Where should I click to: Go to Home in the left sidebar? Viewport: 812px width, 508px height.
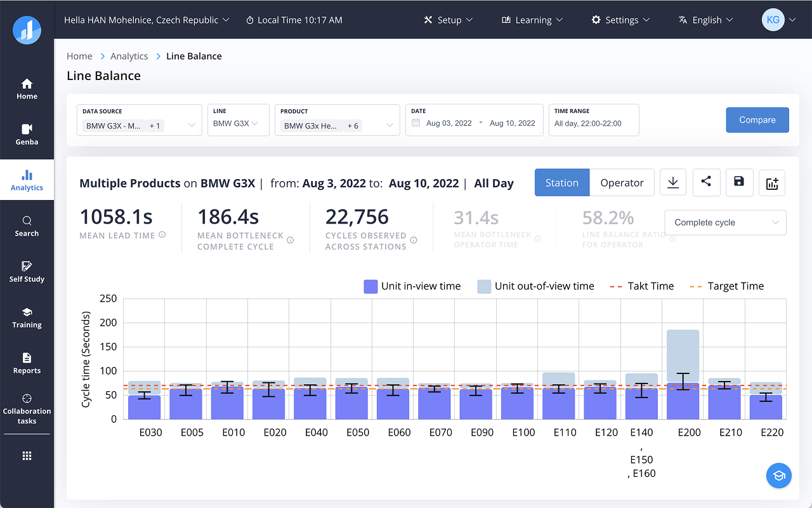[x=27, y=89]
